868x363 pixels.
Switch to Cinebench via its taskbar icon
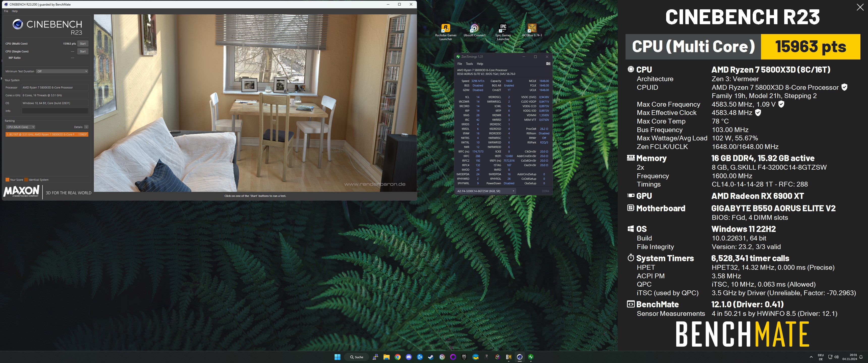click(x=520, y=357)
